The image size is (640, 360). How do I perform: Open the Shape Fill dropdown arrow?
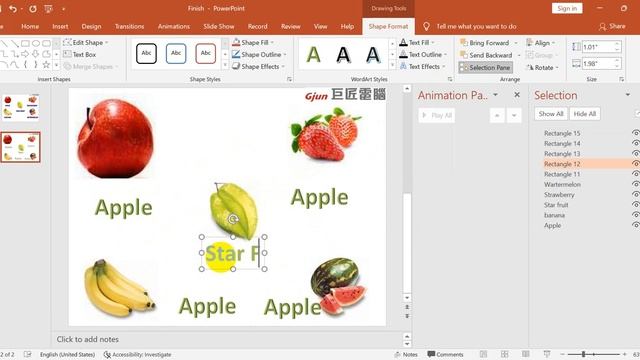point(272,42)
